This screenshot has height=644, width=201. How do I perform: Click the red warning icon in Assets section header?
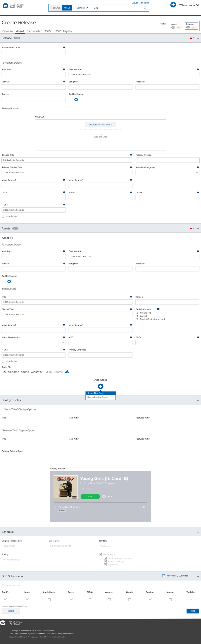191,228
